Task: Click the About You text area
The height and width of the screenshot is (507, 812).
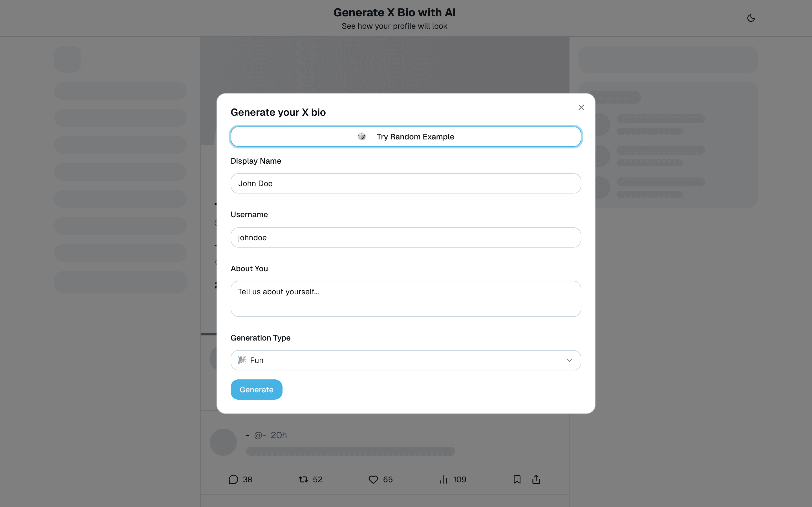Action: (x=406, y=299)
